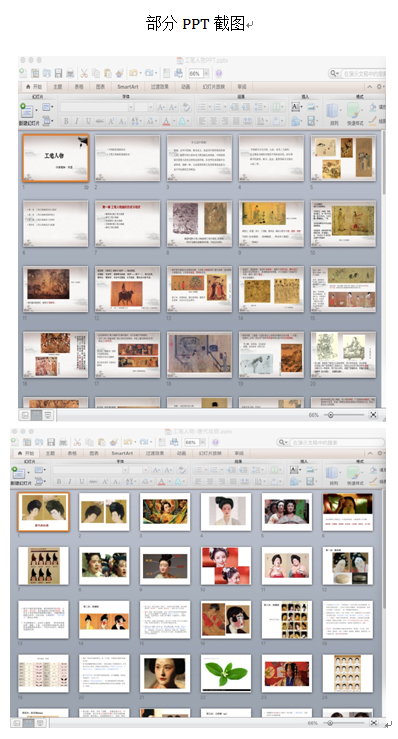Open the purple Help icon in 工笔人物PPT.pptx window

[218, 73]
